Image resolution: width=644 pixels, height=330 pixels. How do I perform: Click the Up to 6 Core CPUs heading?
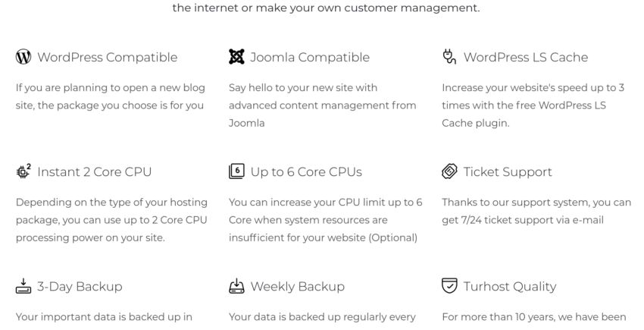point(306,171)
